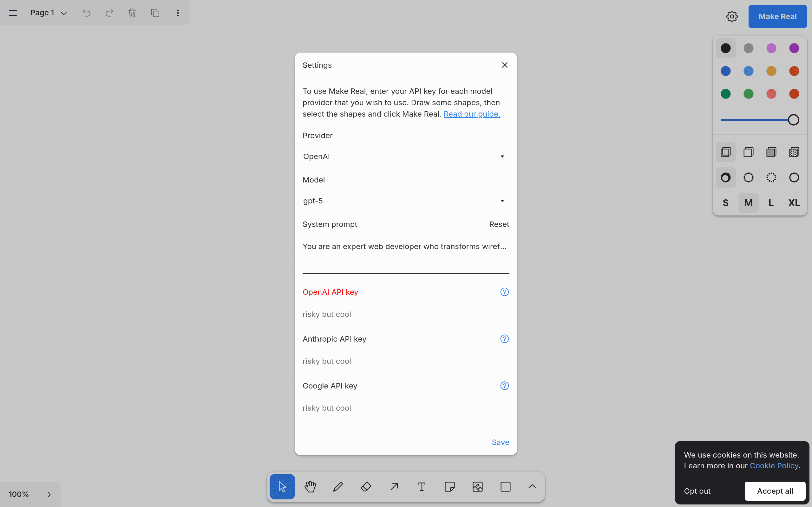Select the Eraser tool
This screenshot has width=812, height=507.
[x=366, y=486]
